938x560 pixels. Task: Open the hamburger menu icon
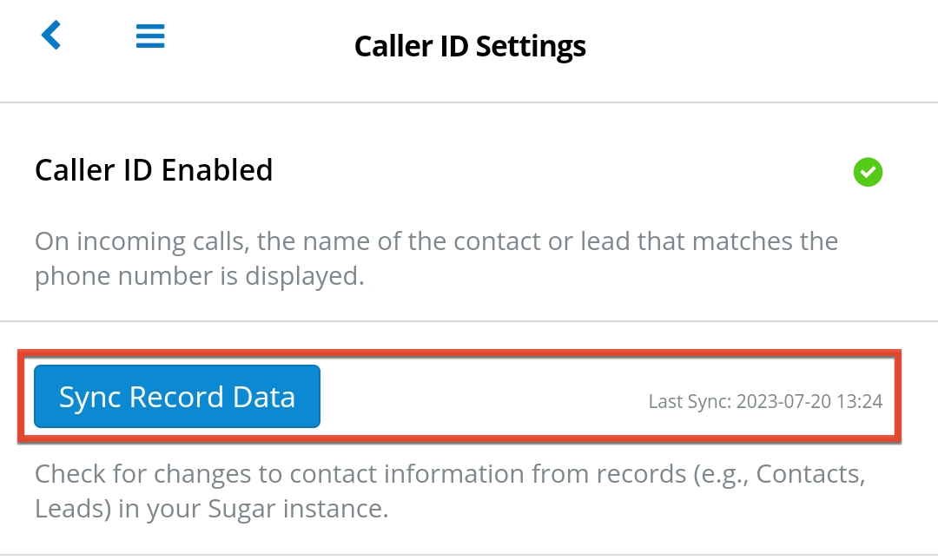tap(150, 36)
